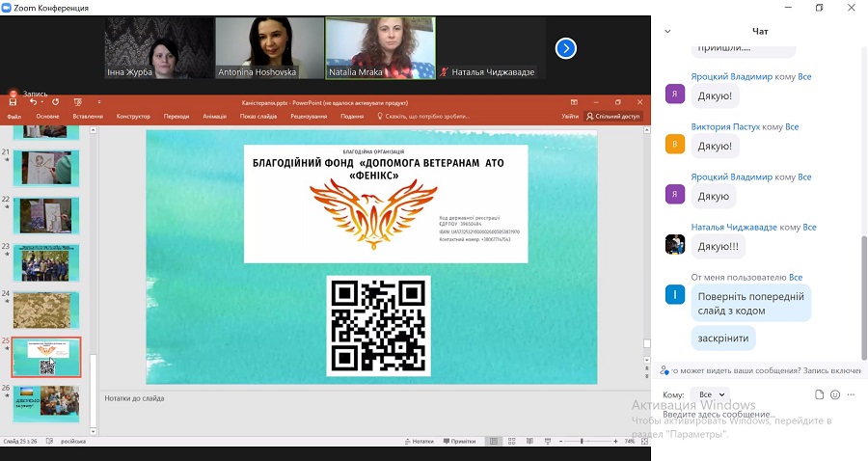Click the lightbulb Tell me search box
Viewport: 868px width, 461px height.
[x=423, y=117]
